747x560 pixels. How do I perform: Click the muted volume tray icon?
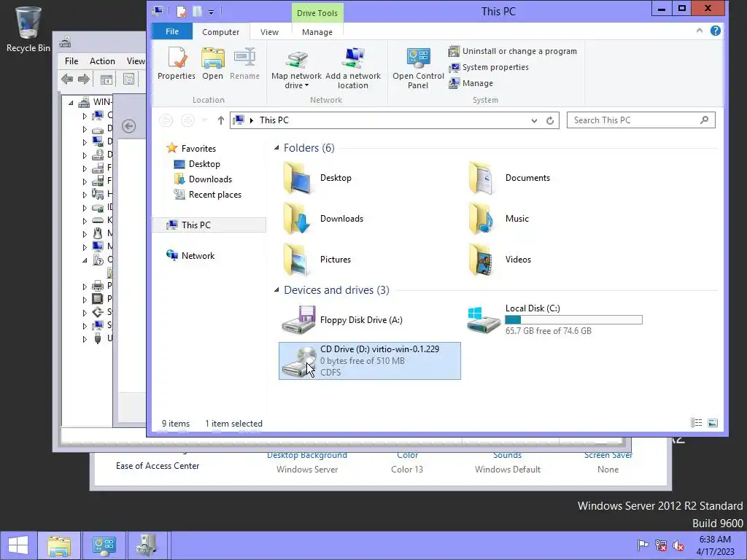[x=678, y=545]
